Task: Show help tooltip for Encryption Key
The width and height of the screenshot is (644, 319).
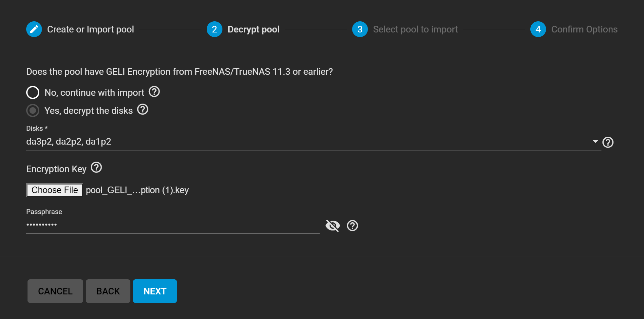Action: 96,168
